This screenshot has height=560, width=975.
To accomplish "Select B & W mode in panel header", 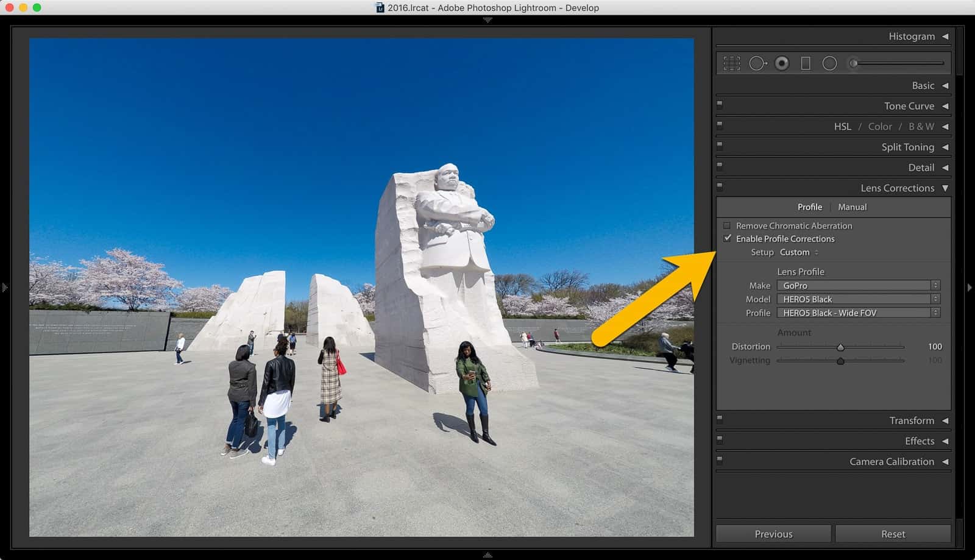I will [921, 127].
